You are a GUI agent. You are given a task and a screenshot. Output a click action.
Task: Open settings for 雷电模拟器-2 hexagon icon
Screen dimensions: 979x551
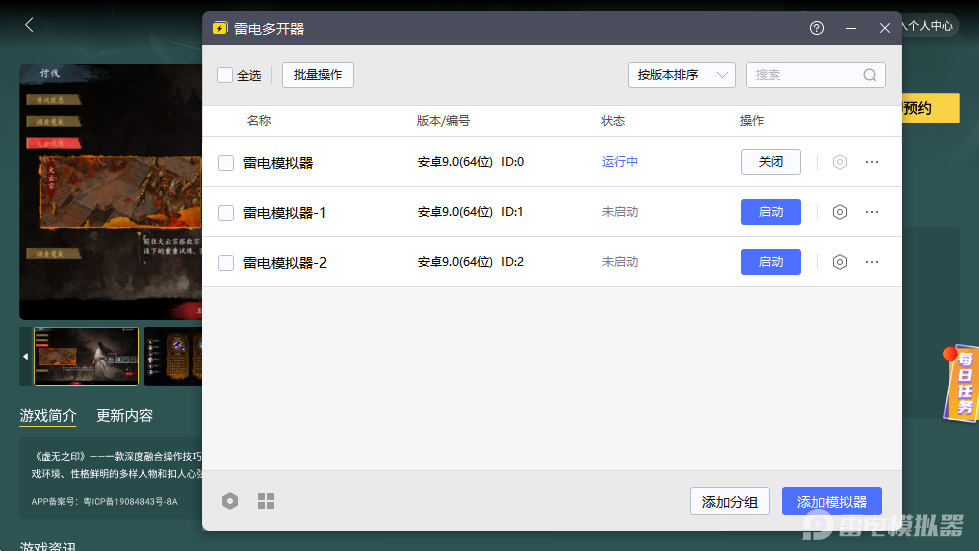tap(840, 262)
